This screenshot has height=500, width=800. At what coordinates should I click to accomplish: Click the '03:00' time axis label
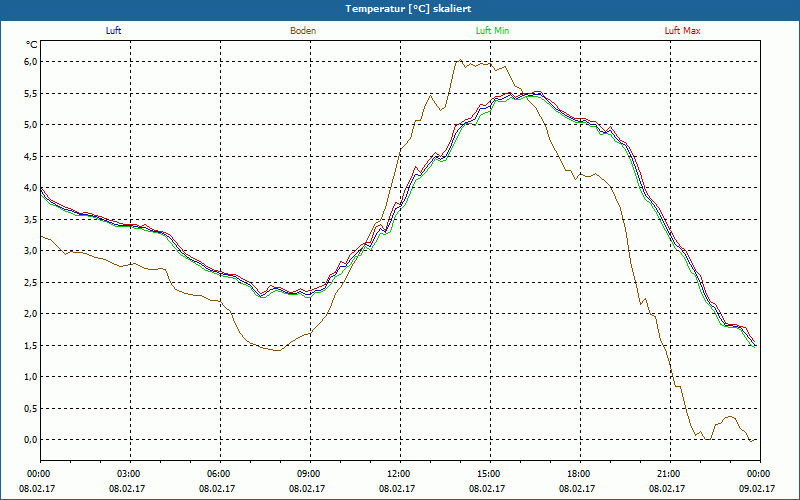pyautogui.click(x=130, y=474)
